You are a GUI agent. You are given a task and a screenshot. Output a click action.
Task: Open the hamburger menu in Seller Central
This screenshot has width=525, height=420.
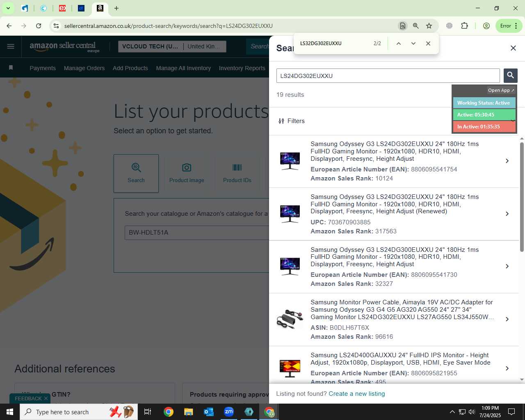point(11,46)
